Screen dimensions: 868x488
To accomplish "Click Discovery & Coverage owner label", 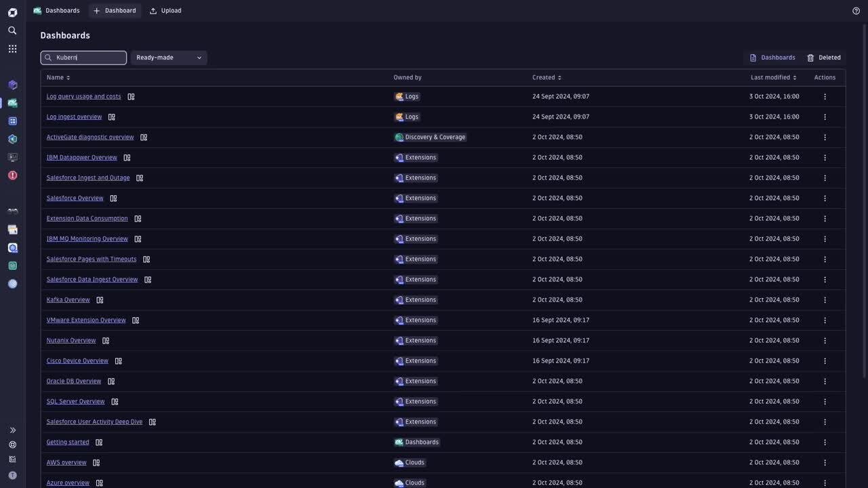I will click(431, 137).
